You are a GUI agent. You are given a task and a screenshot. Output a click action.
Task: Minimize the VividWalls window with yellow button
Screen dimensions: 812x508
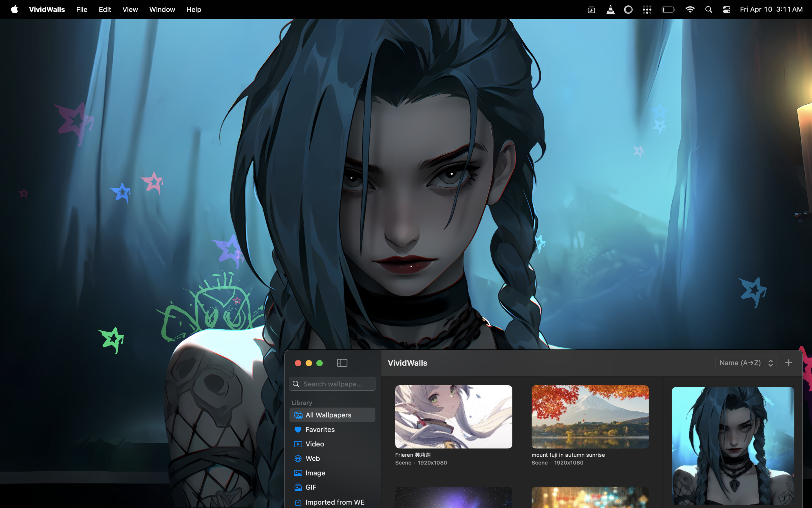tap(309, 363)
